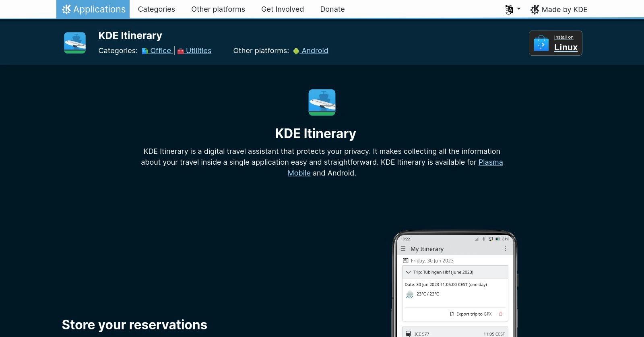Click the red trash delete icon in phone
Image resolution: width=644 pixels, height=337 pixels.
click(501, 314)
